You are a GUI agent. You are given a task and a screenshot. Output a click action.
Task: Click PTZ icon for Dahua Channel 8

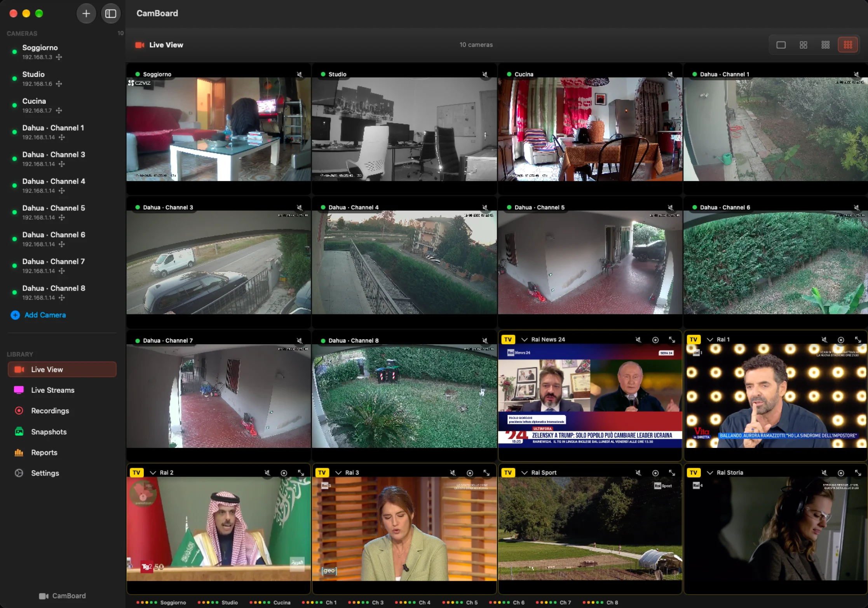pyautogui.click(x=61, y=298)
